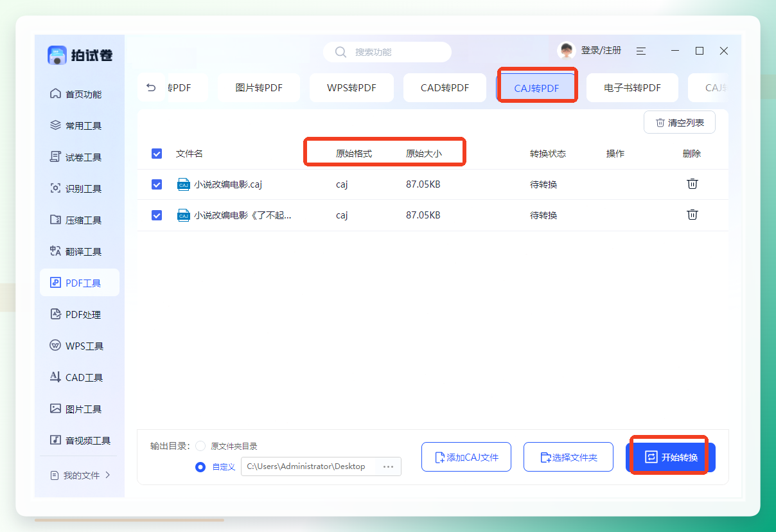
Task: Click 清空列表 button
Action: tap(680, 123)
